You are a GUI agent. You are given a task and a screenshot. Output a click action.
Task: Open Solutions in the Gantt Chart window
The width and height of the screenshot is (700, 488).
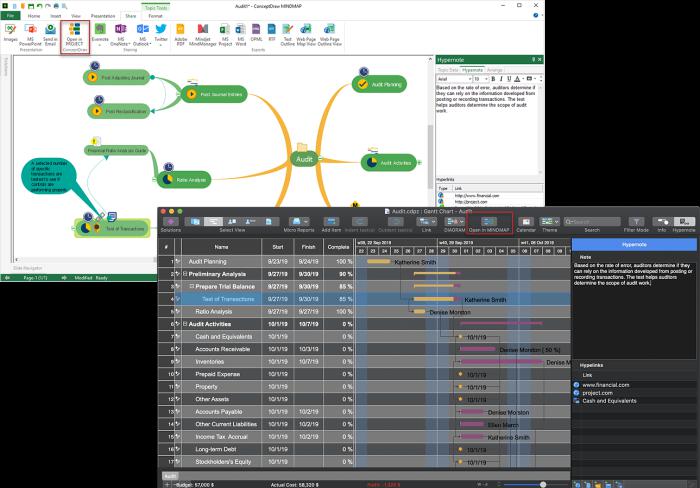point(171,225)
